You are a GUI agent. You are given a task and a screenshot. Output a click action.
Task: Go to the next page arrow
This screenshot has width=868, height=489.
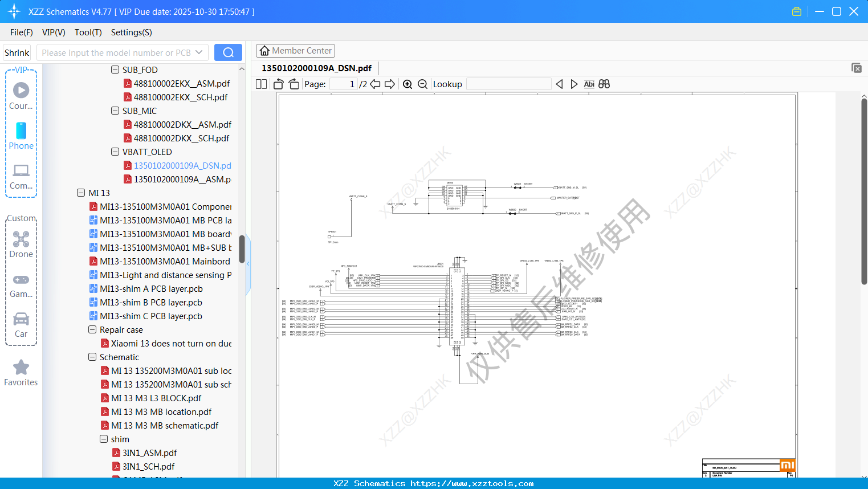click(x=390, y=84)
